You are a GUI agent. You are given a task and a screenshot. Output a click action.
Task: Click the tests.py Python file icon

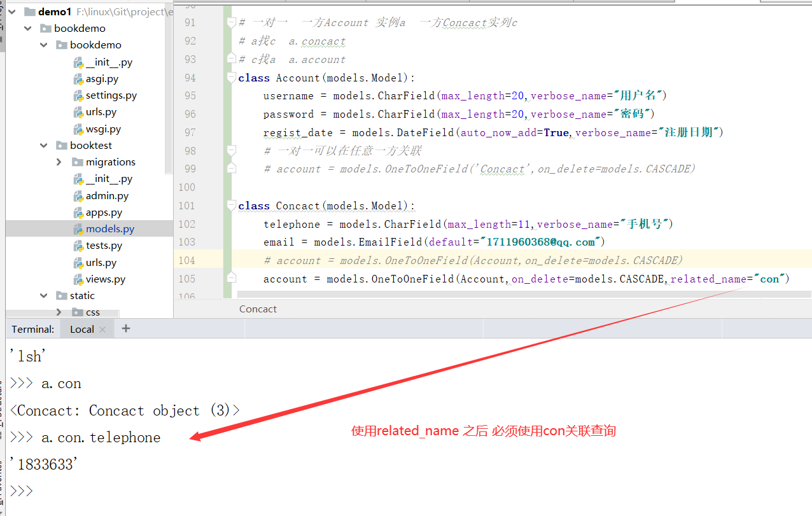pyautogui.click(x=78, y=245)
